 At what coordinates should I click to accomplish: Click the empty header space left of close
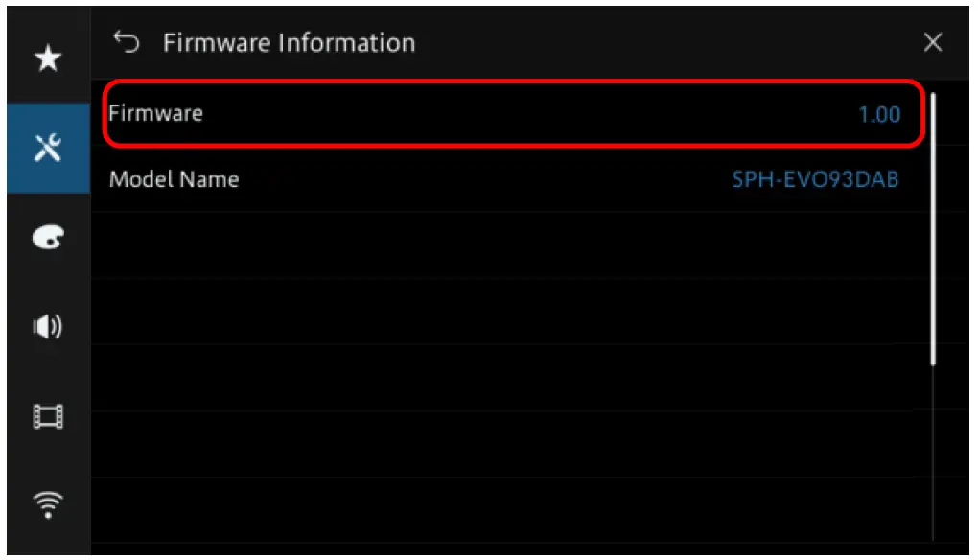click(x=671, y=43)
